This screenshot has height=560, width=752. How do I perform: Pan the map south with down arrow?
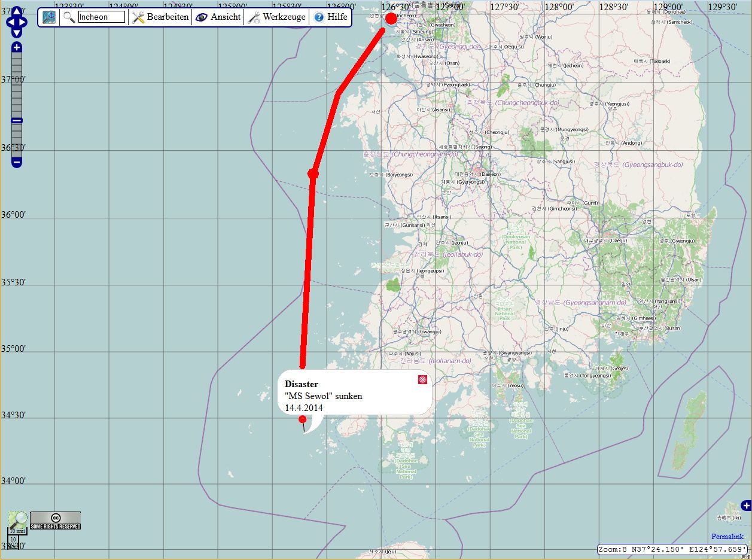pos(16,32)
